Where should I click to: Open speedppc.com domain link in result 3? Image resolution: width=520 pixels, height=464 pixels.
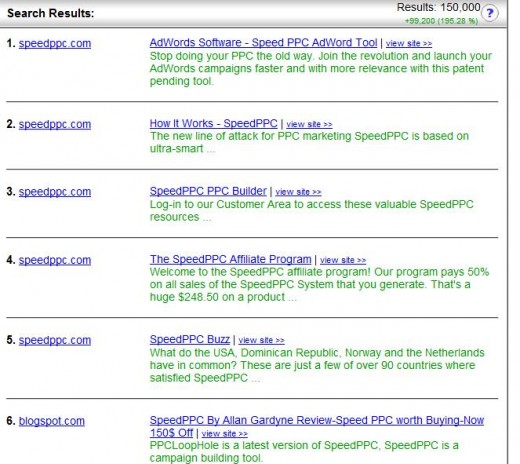click(x=55, y=192)
